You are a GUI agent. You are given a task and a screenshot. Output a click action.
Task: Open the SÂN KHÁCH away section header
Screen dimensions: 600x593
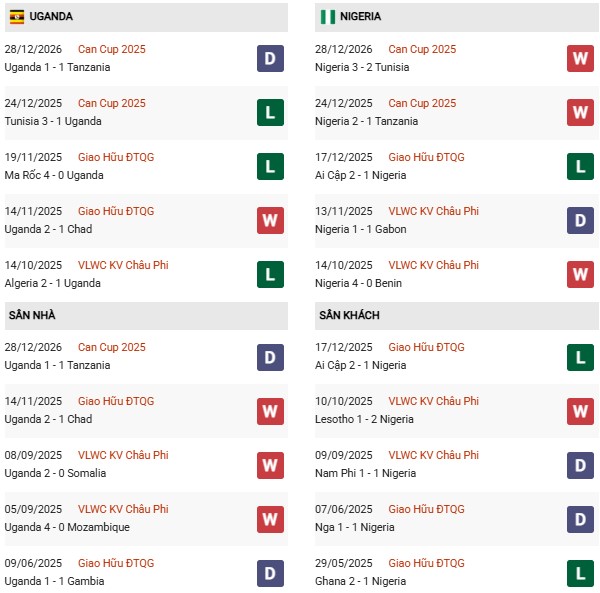click(349, 315)
